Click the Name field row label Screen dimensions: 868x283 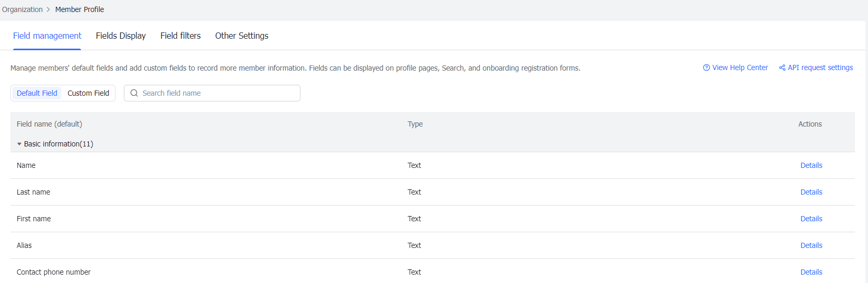(26, 165)
